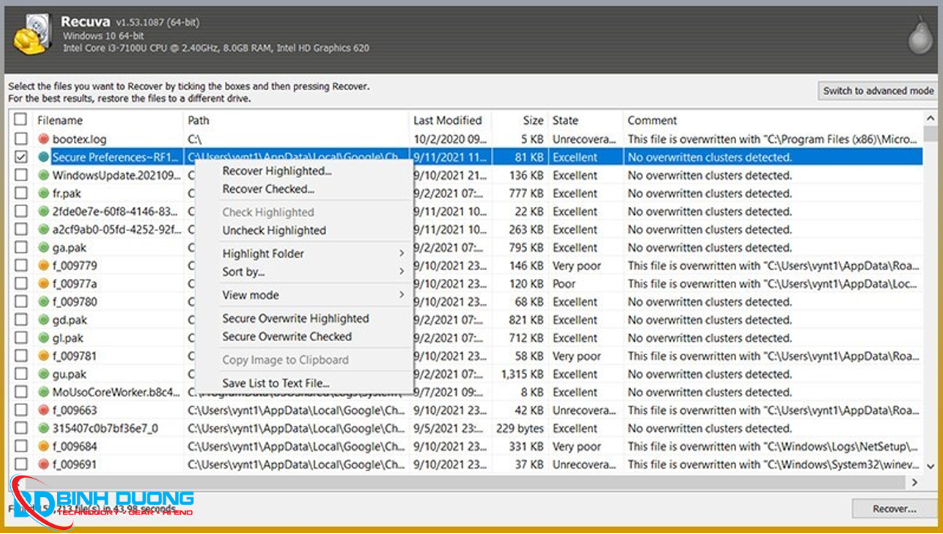943x534 pixels.
Task: Expand the View mode submenu arrow
Action: tap(401, 295)
